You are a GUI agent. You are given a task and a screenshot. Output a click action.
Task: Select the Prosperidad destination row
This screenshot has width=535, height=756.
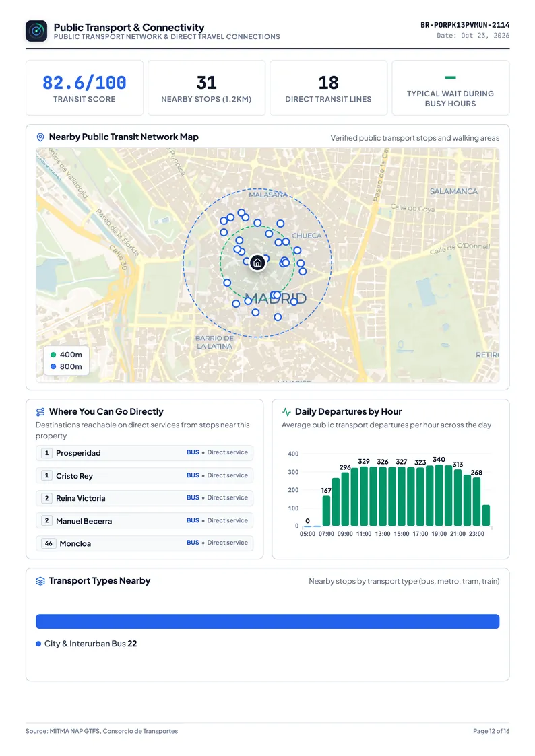144,453
